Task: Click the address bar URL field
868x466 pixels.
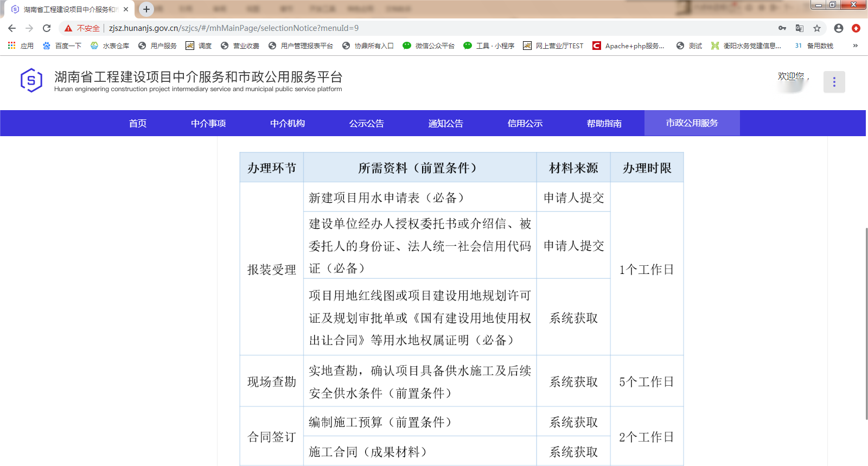Action: pyautogui.click(x=380, y=28)
